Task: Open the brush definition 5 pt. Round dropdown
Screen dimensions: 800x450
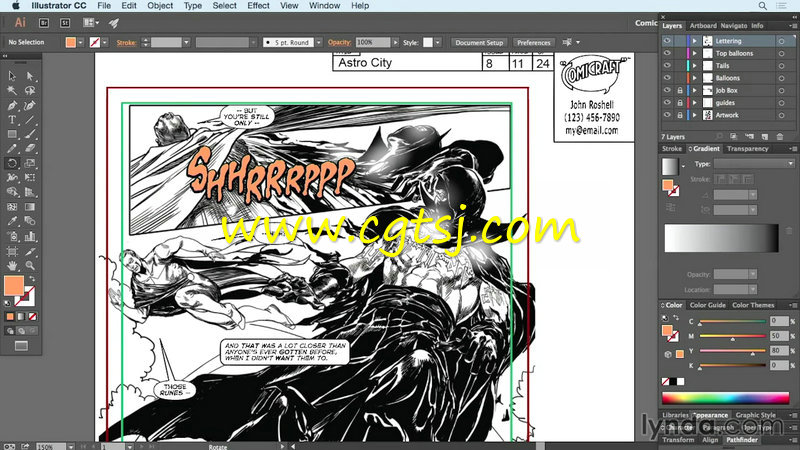Action: coord(318,42)
